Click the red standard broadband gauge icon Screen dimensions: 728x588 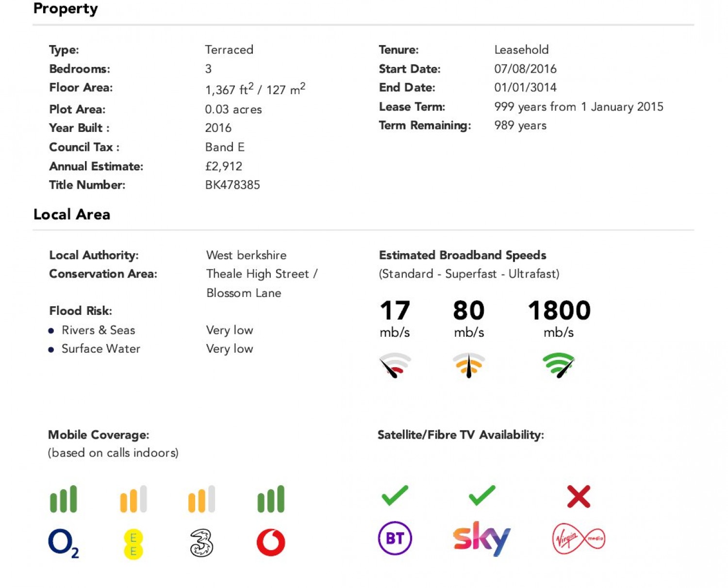pyautogui.click(x=395, y=365)
